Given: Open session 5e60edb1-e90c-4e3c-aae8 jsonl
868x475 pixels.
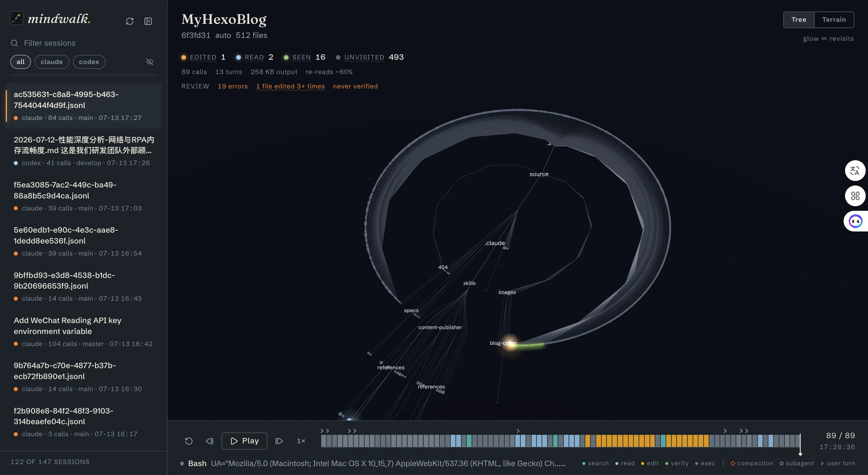Looking at the screenshot, I should click(84, 241).
